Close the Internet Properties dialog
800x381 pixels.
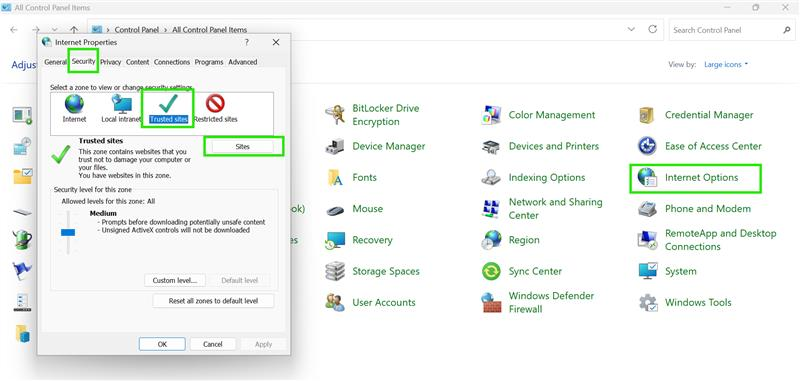(276, 43)
